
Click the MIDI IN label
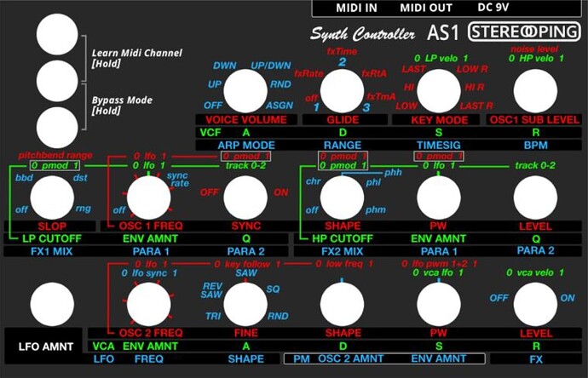click(x=356, y=8)
